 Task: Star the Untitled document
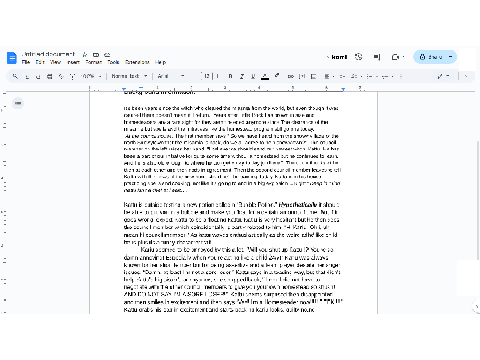click(85, 54)
